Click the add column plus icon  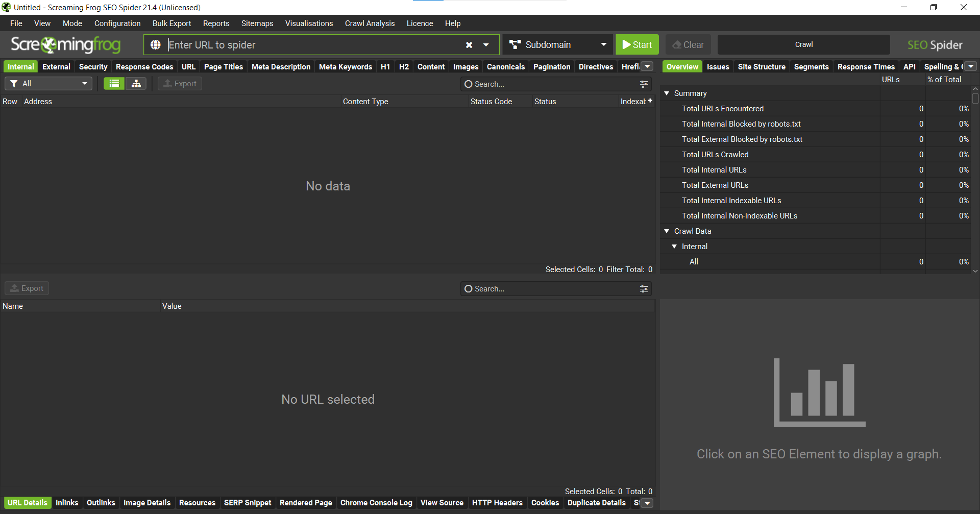tap(650, 101)
